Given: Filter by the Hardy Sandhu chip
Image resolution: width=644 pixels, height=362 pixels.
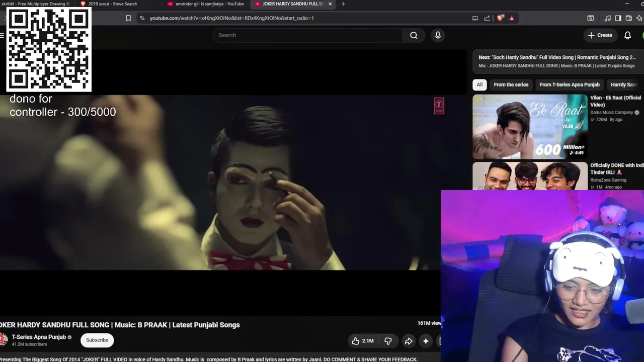Looking at the screenshot, I should tap(625, 84).
